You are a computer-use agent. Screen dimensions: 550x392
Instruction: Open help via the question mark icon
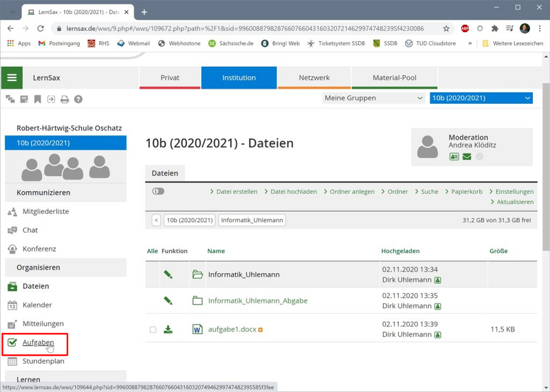coord(78,99)
